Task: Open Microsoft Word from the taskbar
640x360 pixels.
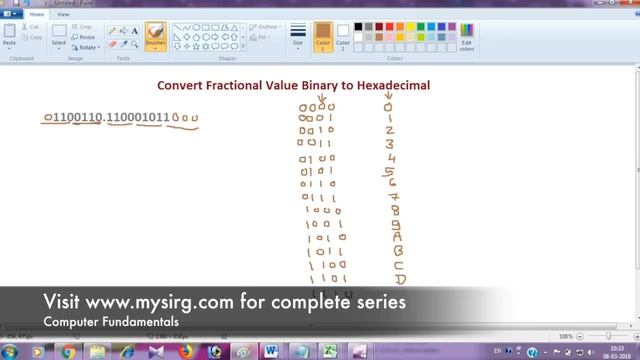Action: coord(271,352)
